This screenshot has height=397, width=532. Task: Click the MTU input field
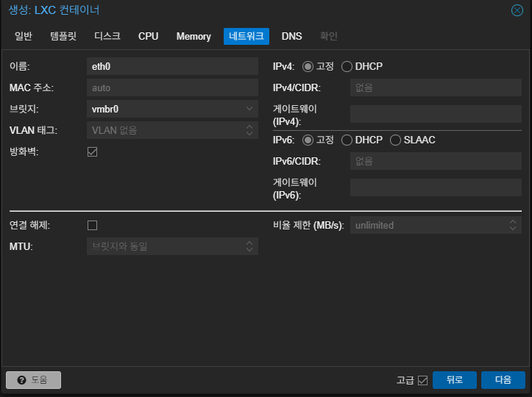tap(165, 246)
